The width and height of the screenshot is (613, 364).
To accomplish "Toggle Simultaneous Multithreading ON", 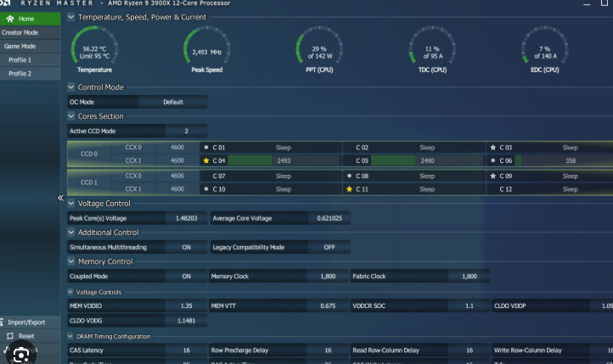I will coord(186,247).
